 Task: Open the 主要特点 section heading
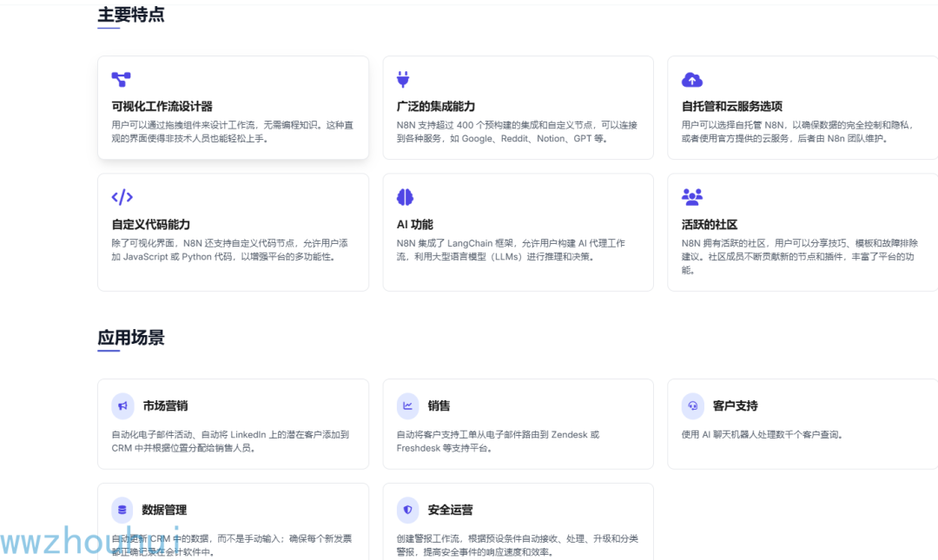pyautogui.click(x=131, y=15)
